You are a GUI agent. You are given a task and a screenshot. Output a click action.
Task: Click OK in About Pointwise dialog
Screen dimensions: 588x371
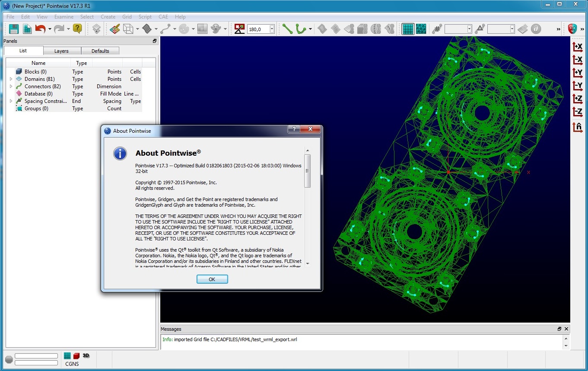[212, 279]
